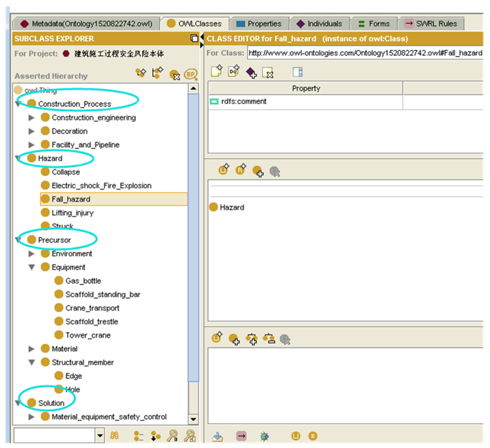Toggle the logic view U button
The height and width of the screenshot is (448, 490).
296,436
